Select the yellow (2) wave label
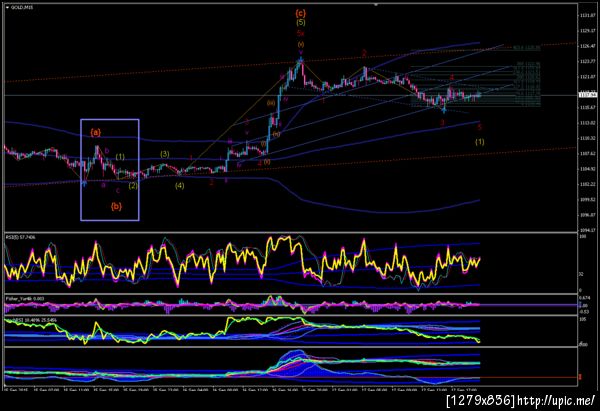The image size is (600, 411). coord(133,186)
